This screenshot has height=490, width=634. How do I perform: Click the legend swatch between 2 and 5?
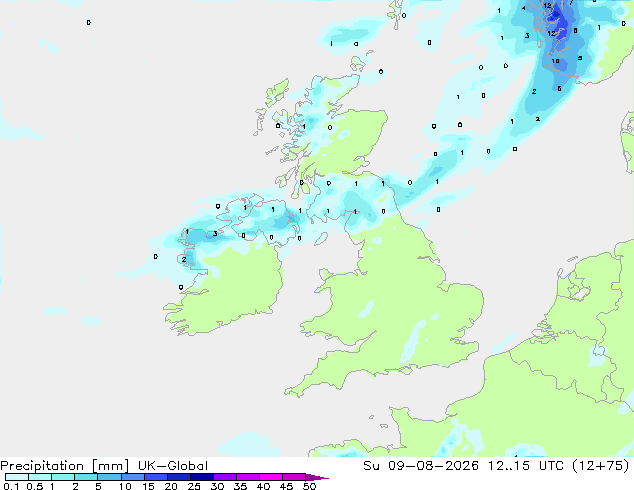(x=86, y=477)
